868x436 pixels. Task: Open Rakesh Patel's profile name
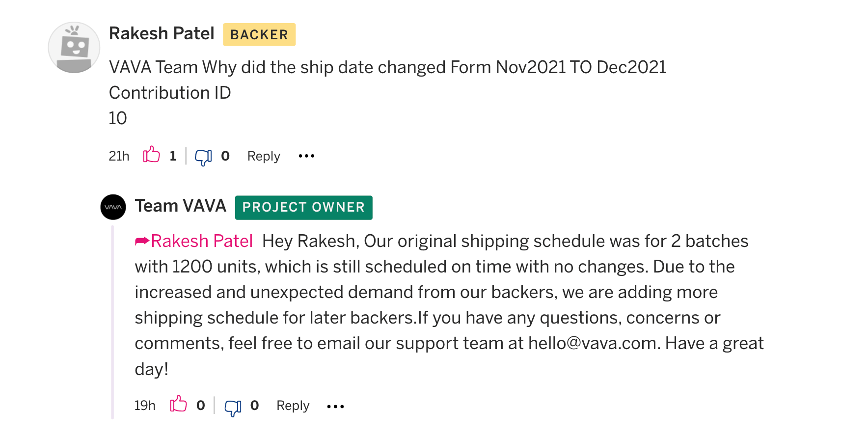pos(162,33)
